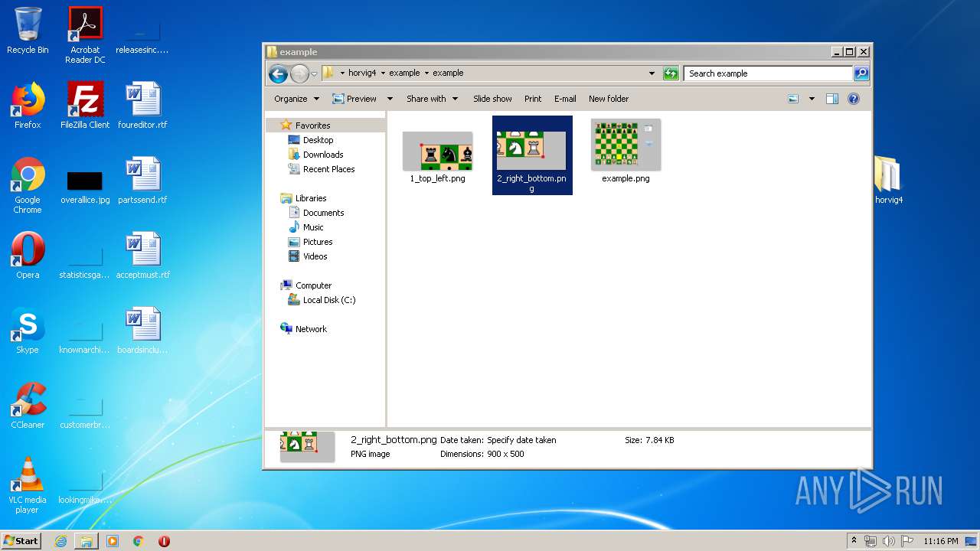Open acceptmust.rtf on desktop

click(x=142, y=256)
